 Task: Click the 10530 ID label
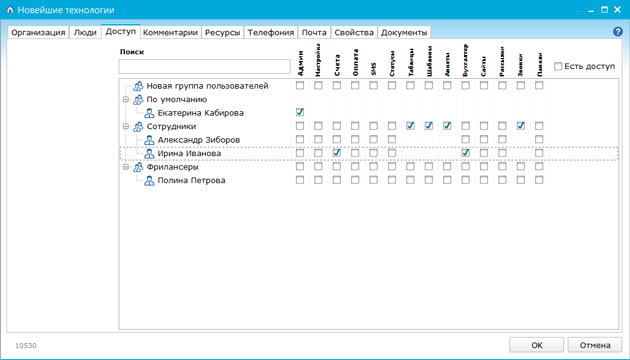(x=26, y=346)
